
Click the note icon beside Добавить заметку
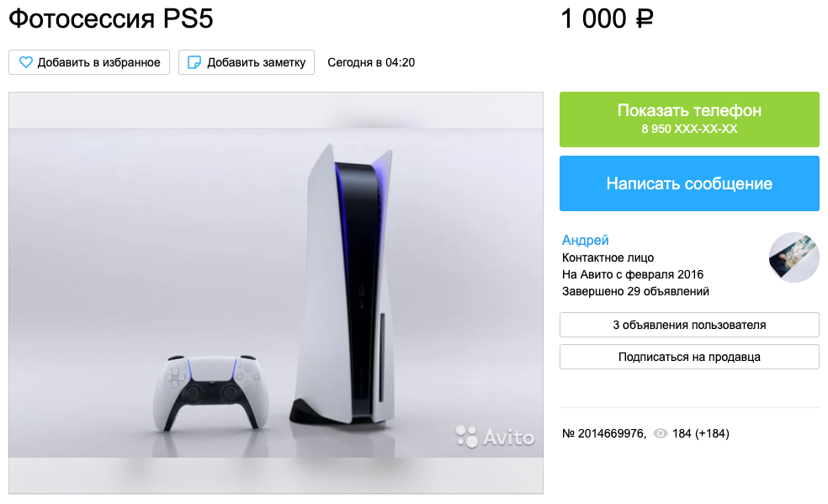(x=194, y=62)
